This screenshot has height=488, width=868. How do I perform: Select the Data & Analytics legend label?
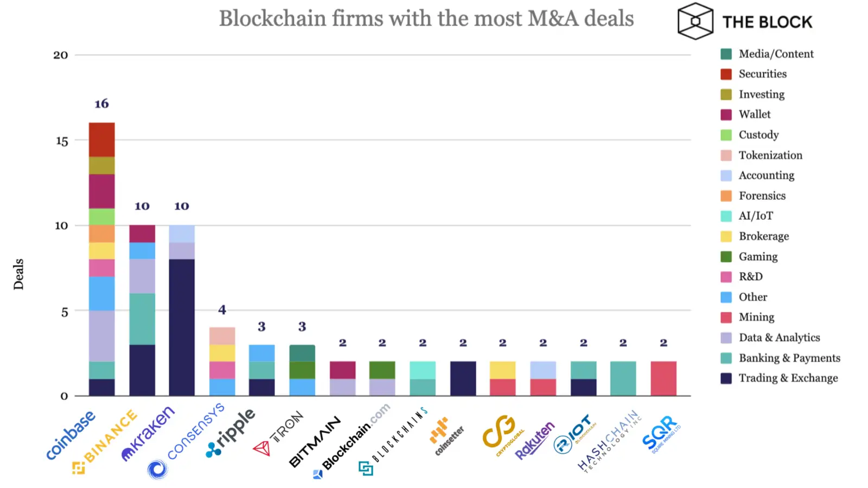click(779, 338)
